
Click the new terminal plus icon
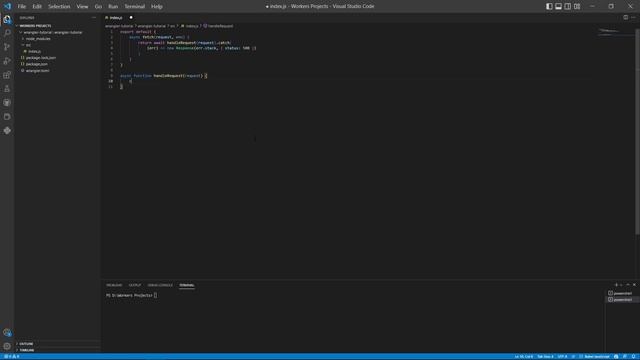tap(616, 285)
